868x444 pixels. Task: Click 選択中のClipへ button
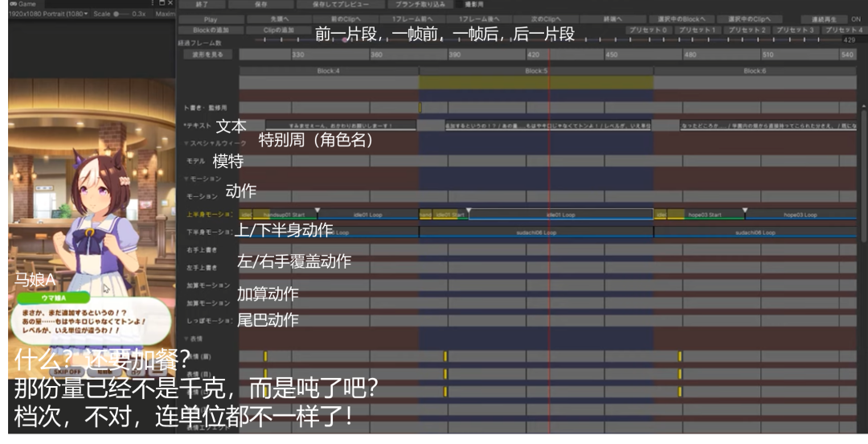pyautogui.click(x=749, y=19)
